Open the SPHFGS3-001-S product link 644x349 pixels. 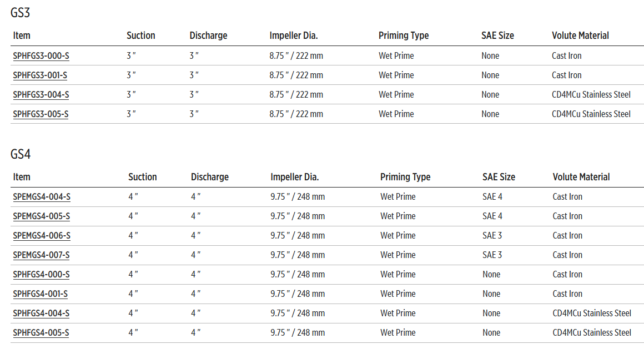coord(40,75)
